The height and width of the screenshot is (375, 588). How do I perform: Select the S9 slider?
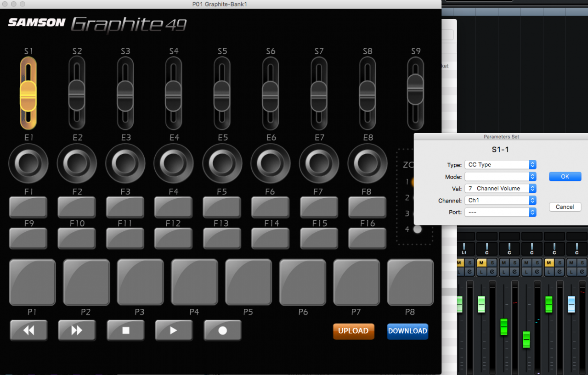(416, 94)
